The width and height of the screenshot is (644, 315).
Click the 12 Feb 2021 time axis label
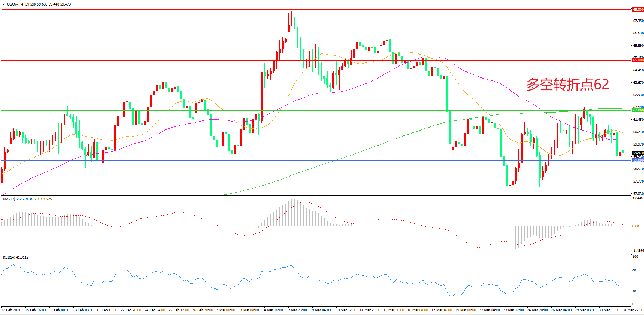click(11, 310)
